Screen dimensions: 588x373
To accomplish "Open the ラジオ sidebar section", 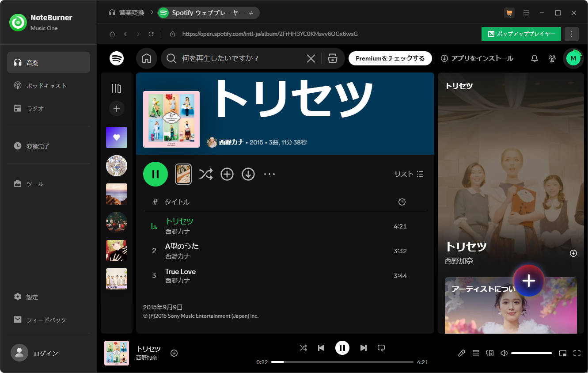I will [49, 108].
